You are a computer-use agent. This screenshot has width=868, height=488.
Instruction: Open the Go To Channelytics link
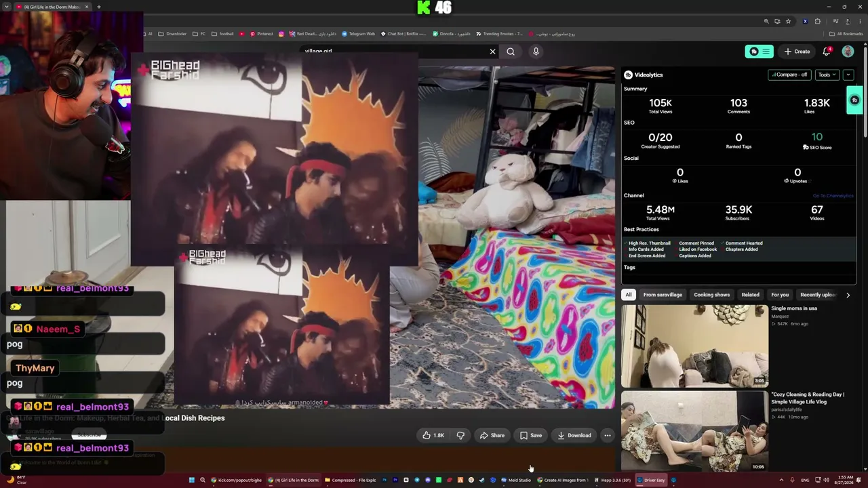(833, 196)
